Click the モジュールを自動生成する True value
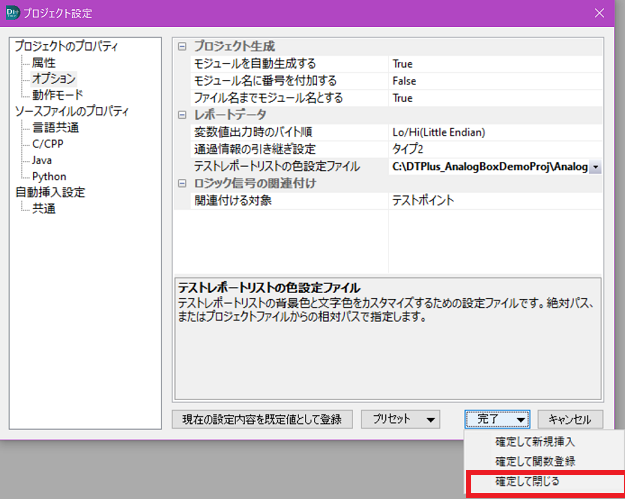Screen dimensions: 625x499 403,64
